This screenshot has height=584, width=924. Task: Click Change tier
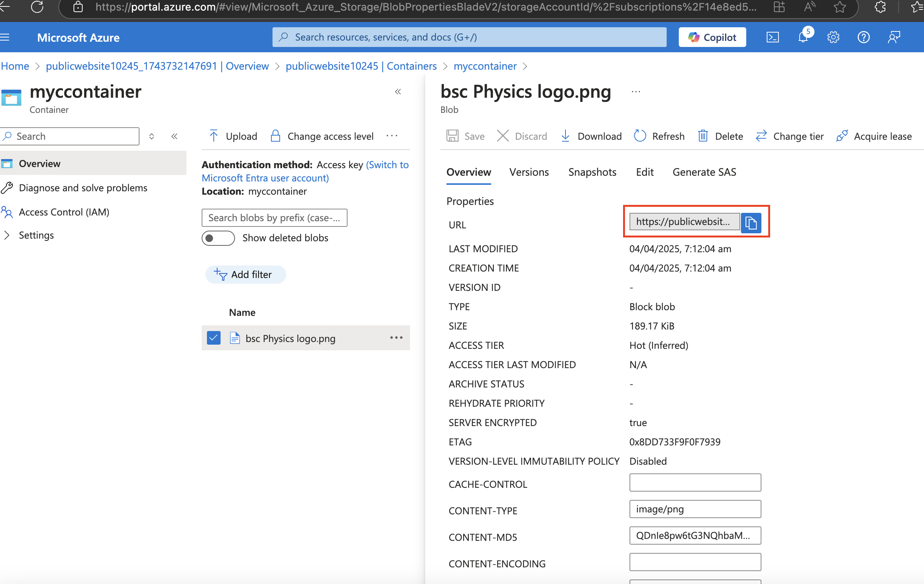tap(789, 136)
